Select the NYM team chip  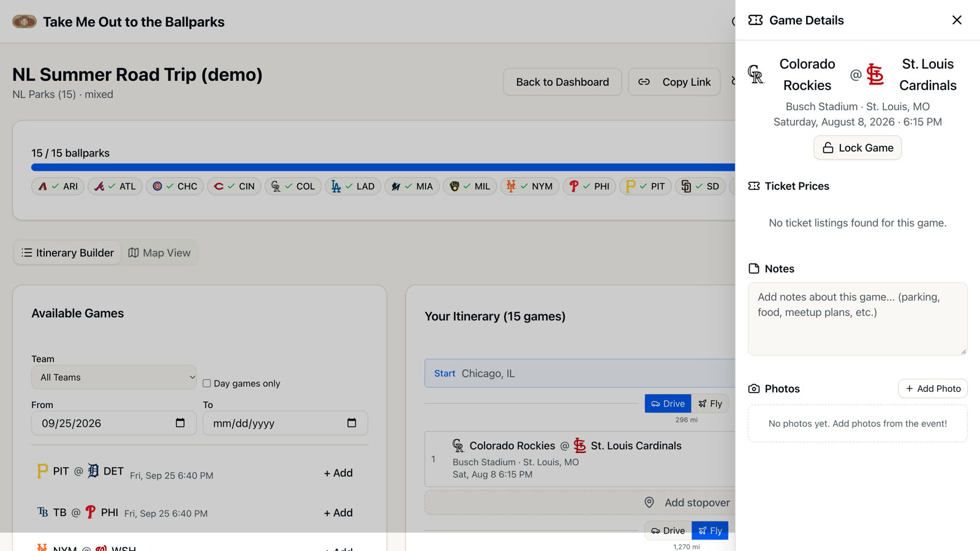(530, 186)
